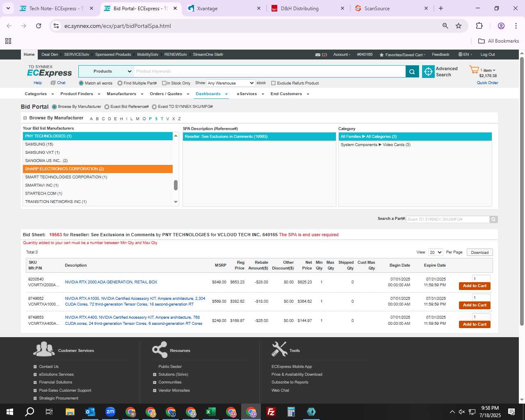Select Browse By Manufacturer radio button
525x420 pixels.
(x=54, y=107)
